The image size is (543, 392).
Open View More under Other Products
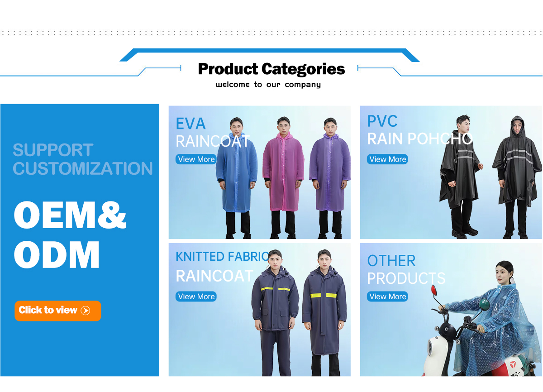click(387, 296)
